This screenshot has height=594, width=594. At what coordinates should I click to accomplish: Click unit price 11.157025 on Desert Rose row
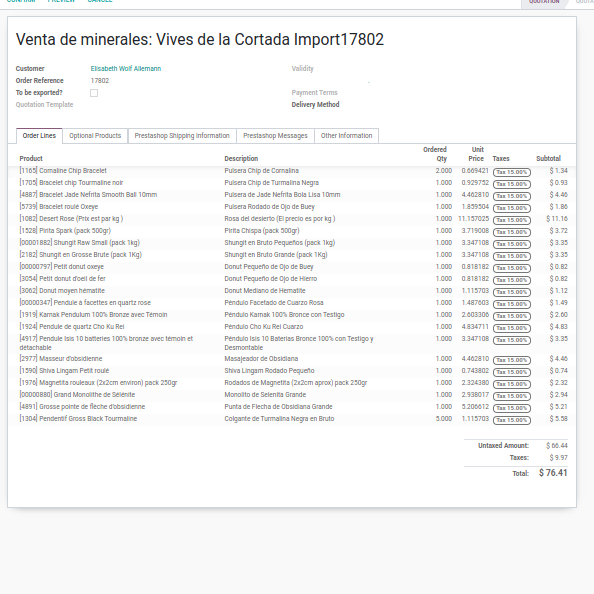(473, 219)
